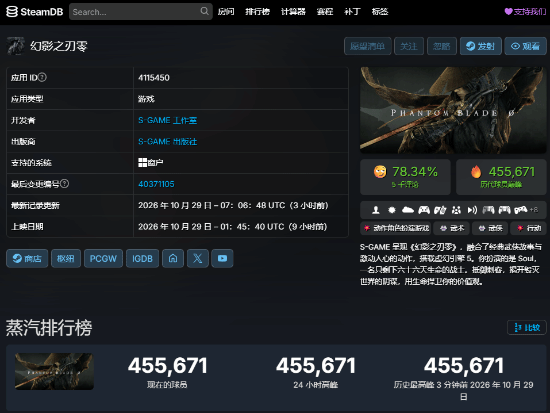Click the SteamDB logo
This screenshot has width=550, height=413.
click(x=34, y=12)
